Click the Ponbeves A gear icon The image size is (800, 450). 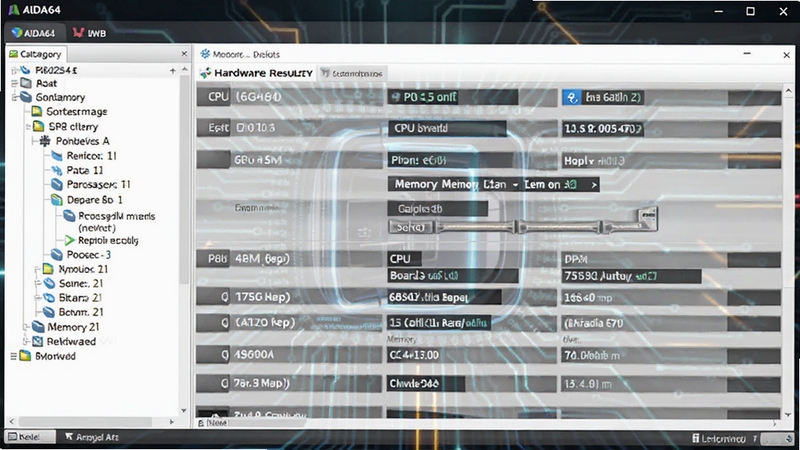click(45, 141)
